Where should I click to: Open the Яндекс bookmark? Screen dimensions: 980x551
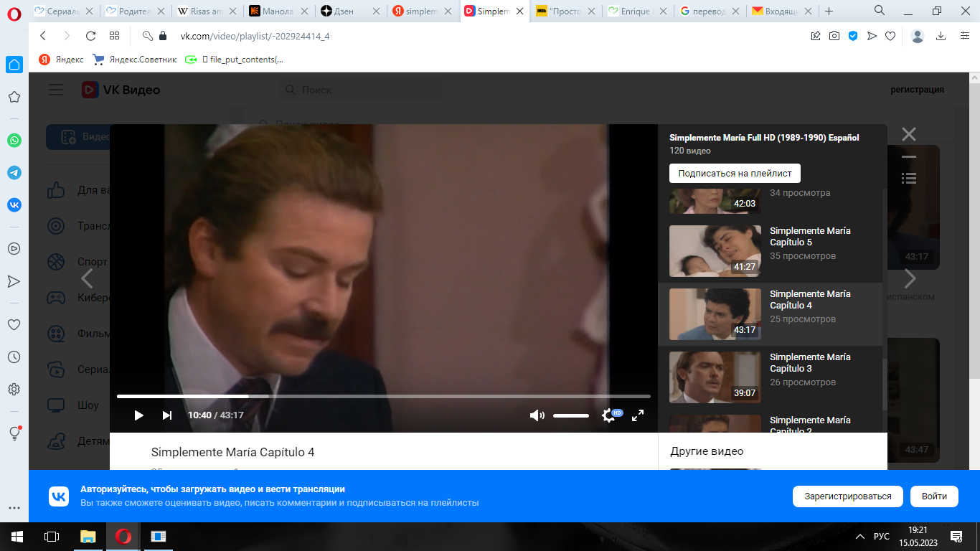click(62, 60)
